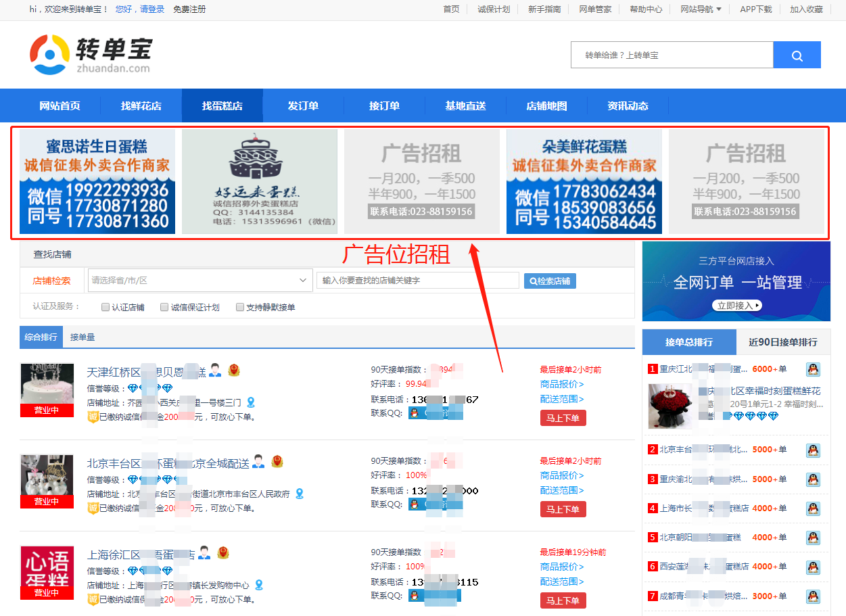Check the 支持静默接单 checkbox
The height and width of the screenshot is (616, 846).
point(240,307)
